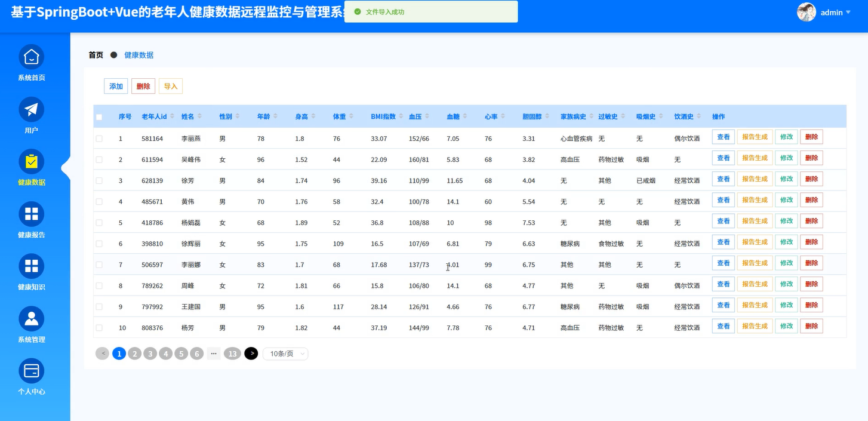Click the 添加 button to add data

tap(115, 86)
